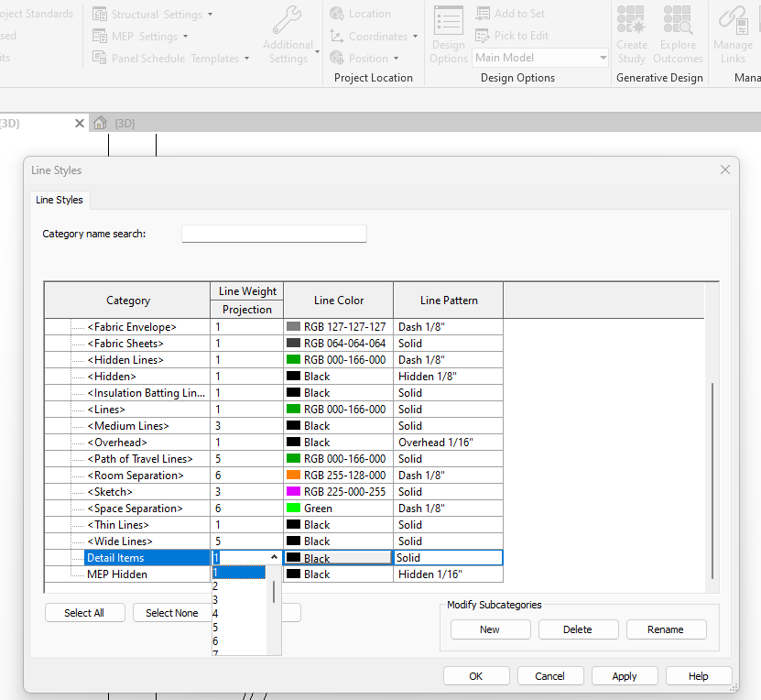761x700 pixels.
Task: Click Medium Lines line weight 3 cell
Action: [x=246, y=425]
